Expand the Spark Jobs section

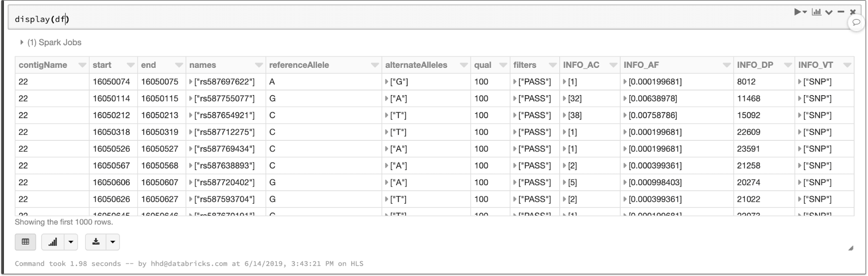pyautogui.click(x=22, y=43)
